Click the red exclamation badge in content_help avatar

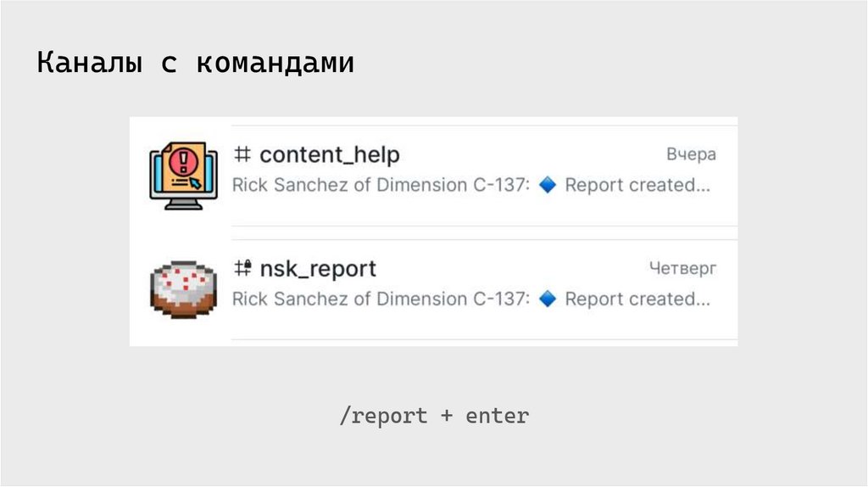180,160
